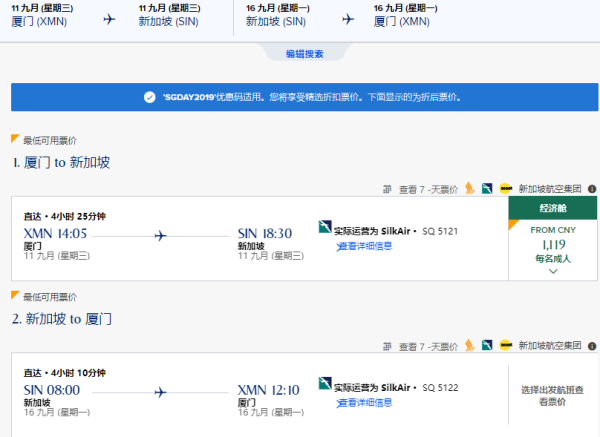The width and height of the screenshot is (600, 437).
Task: Click calendar icon beside 7-day fares, 新加坡 to 厦门
Action: click(x=387, y=346)
